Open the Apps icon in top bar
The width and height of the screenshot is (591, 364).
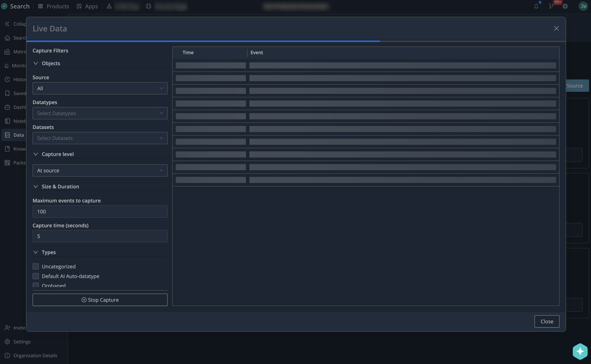79,6
